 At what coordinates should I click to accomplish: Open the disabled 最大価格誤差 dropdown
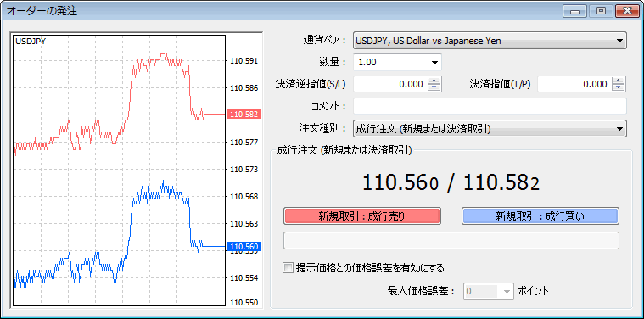pyautogui.click(x=489, y=292)
